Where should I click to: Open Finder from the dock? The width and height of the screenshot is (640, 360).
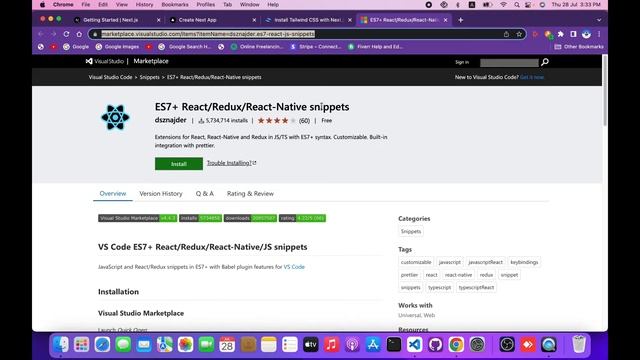pyautogui.click(x=61, y=344)
